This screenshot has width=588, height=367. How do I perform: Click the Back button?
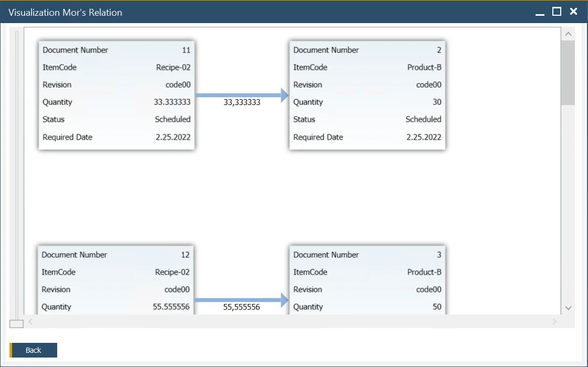[x=34, y=350]
